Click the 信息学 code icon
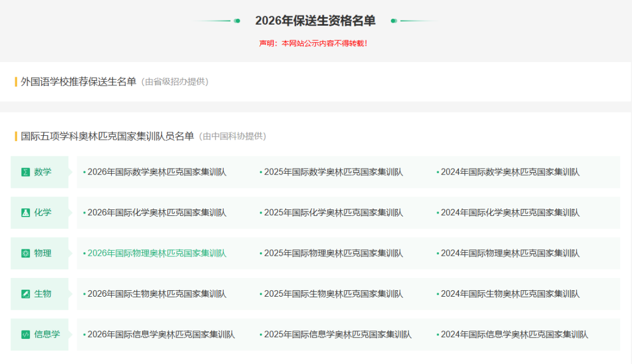 pos(25,335)
